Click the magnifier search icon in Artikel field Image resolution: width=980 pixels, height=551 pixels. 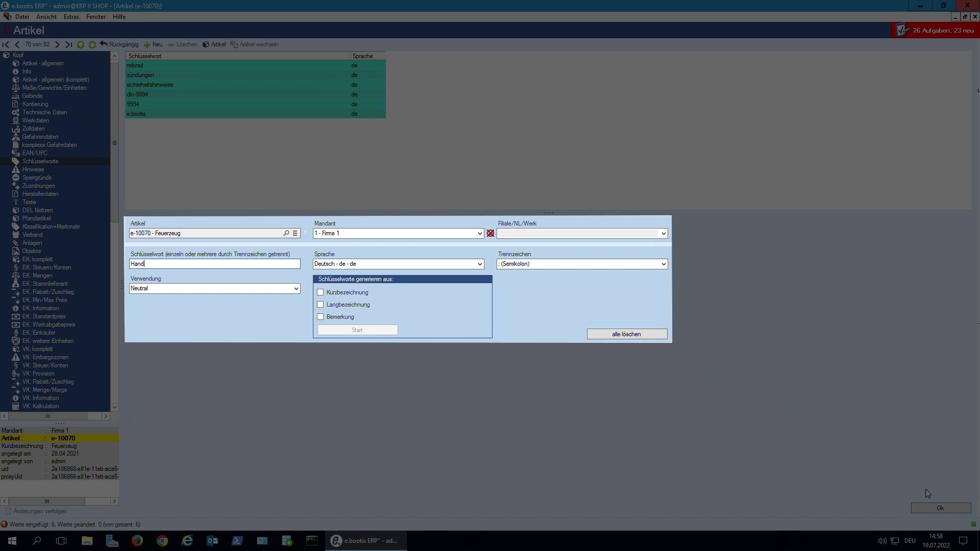coord(286,233)
